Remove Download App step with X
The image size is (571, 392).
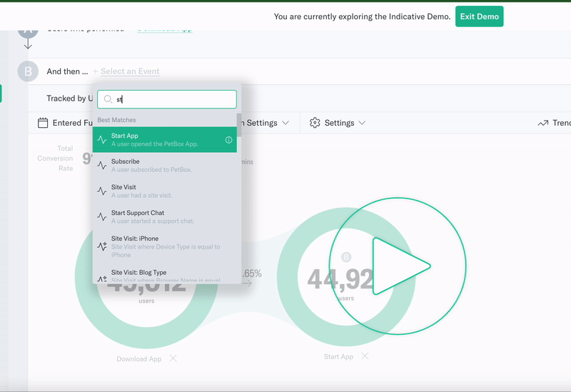[173, 358]
